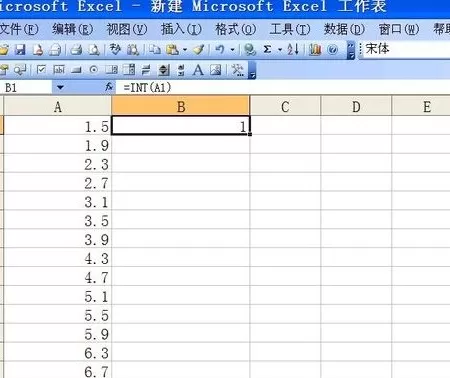Expand Standard toolbar options chevron
This screenshot has width=450, height=378.
[351, 50]
